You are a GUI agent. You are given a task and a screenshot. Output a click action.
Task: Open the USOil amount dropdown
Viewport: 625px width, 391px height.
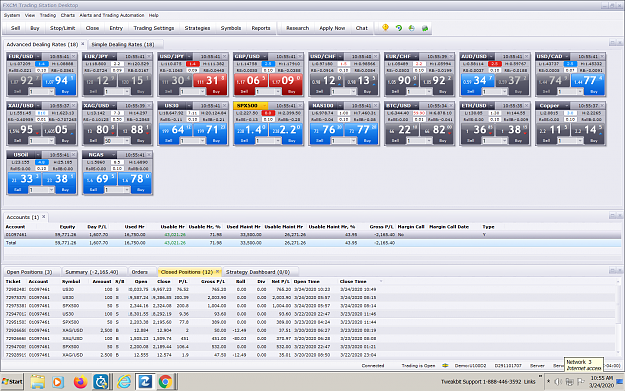(51, 190)
